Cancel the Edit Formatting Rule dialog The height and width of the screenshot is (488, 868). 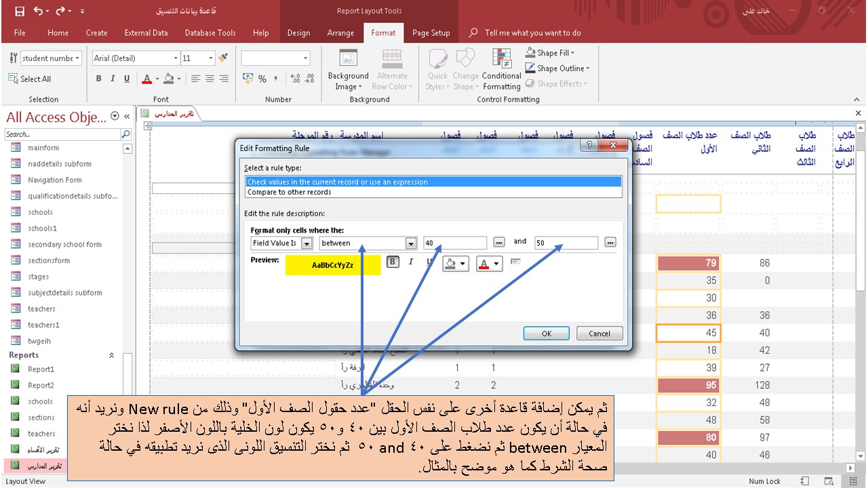click(599, 333)
